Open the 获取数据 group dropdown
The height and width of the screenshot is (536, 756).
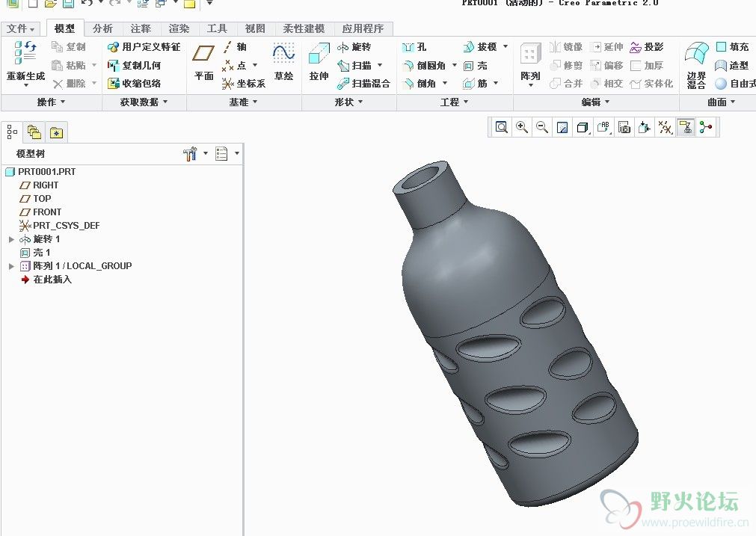tap(144, 102)
